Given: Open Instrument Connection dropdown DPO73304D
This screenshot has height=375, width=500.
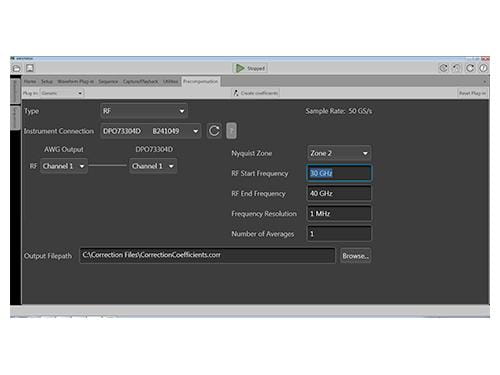Looking at the screenshot, I should [151, 131].
